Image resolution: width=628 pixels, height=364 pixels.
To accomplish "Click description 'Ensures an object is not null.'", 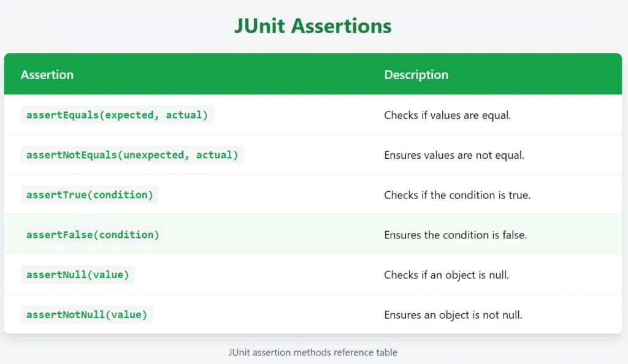I will tap(453, 315).
